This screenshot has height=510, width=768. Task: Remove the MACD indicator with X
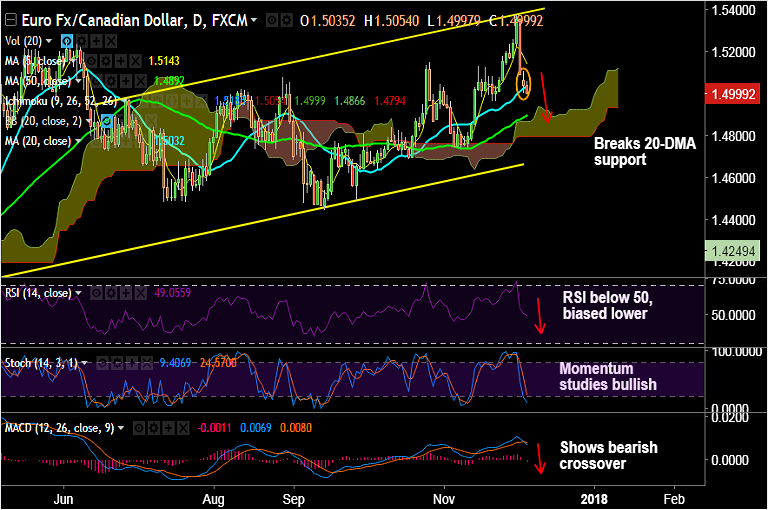click(x=183, y=428)
